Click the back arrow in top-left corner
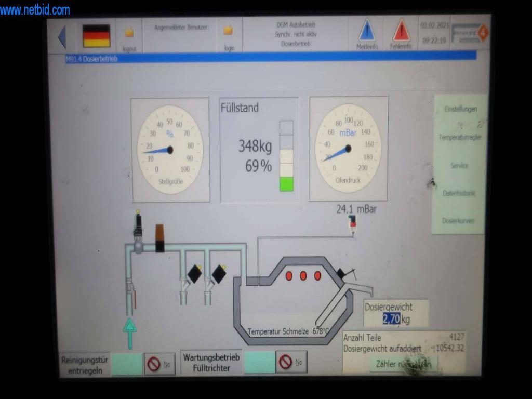 coord(62,37)
